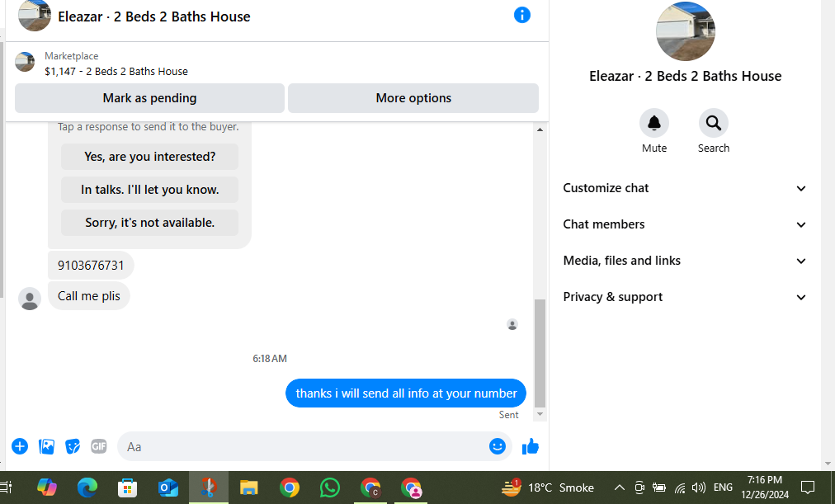The image size is (835, 504).
Task: Search in conversation using the magnifier icon
Action: [x=714, y=124]
